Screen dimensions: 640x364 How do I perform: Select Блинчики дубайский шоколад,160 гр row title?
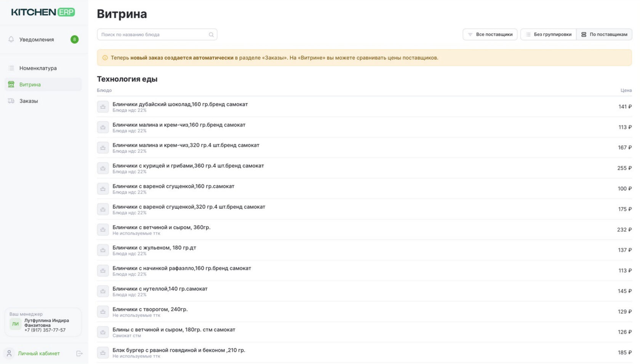point(180,104)
